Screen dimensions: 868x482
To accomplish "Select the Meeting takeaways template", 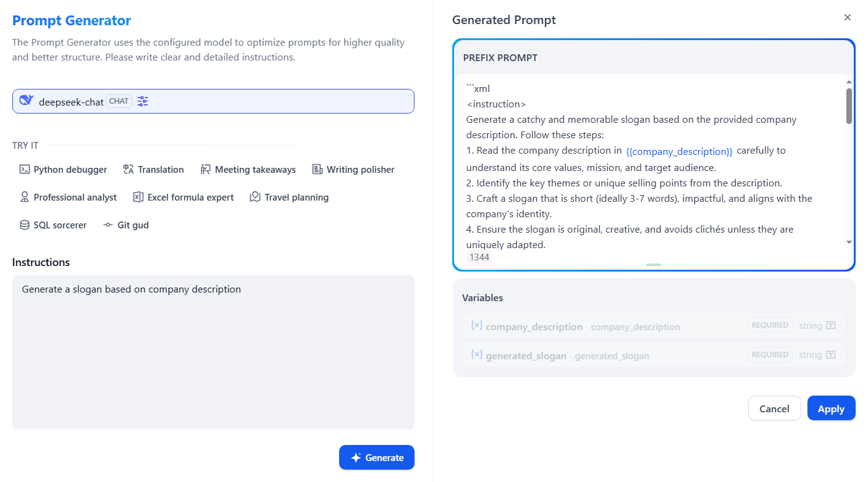I will coord(248,170).
